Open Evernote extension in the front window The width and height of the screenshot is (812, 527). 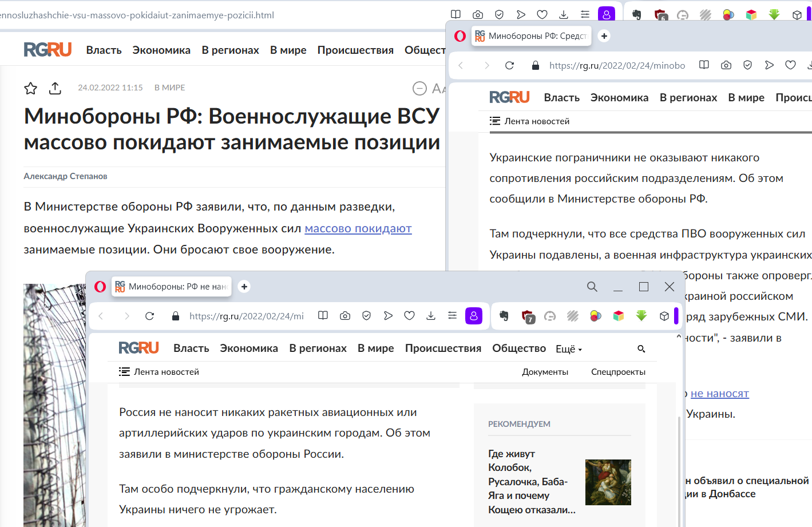click(504, 316)
